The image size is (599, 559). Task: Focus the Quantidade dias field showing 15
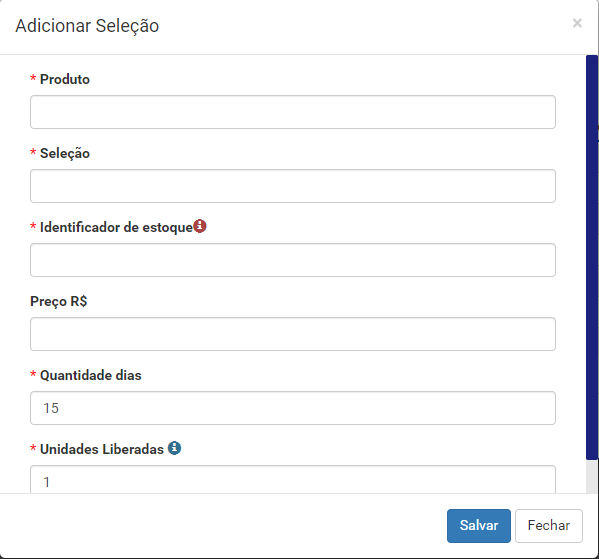click(x=293, y=408)
